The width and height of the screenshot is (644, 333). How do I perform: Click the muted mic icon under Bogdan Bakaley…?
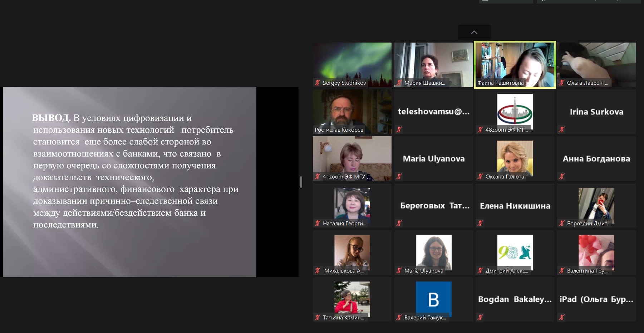click(480, 317)
